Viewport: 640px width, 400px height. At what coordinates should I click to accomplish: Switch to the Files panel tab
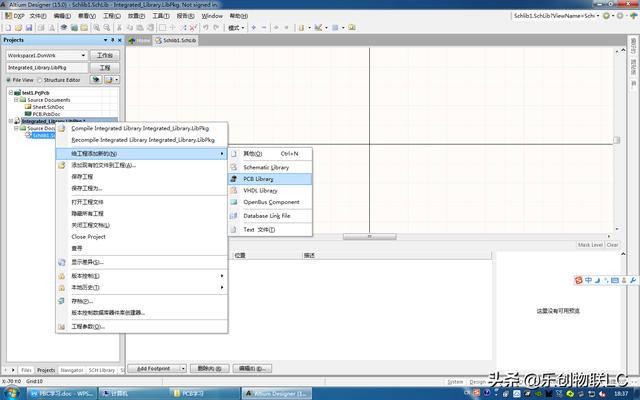pos(26,370)
